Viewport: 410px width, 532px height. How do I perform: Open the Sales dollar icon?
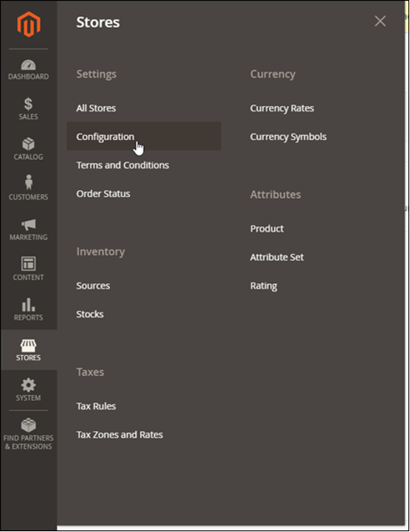[28, 104]
